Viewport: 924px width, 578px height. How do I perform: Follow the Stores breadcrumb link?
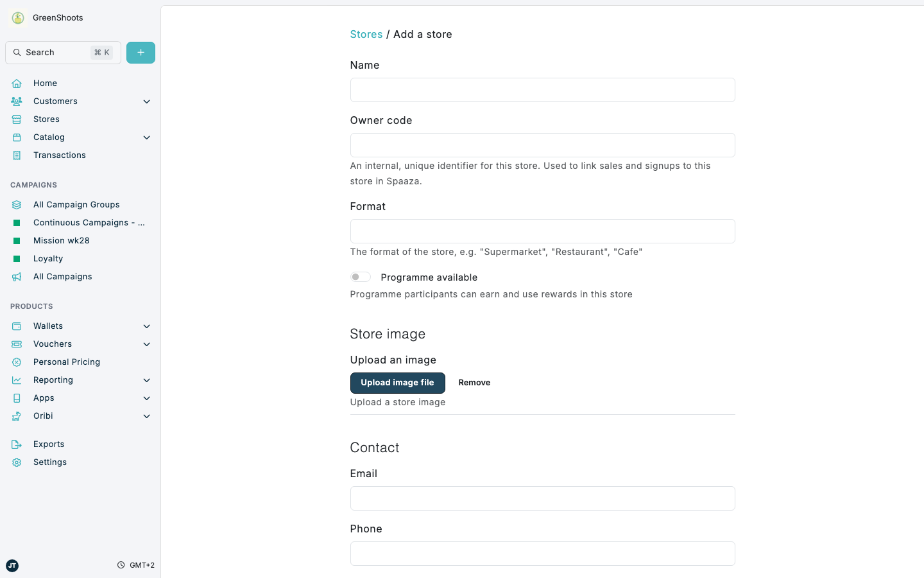(x=366, y=34)
